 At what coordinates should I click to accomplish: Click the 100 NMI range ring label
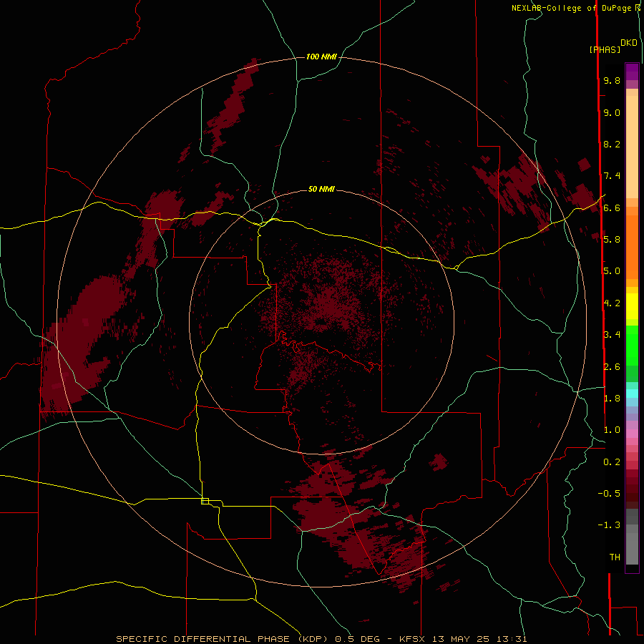(321, 57)
